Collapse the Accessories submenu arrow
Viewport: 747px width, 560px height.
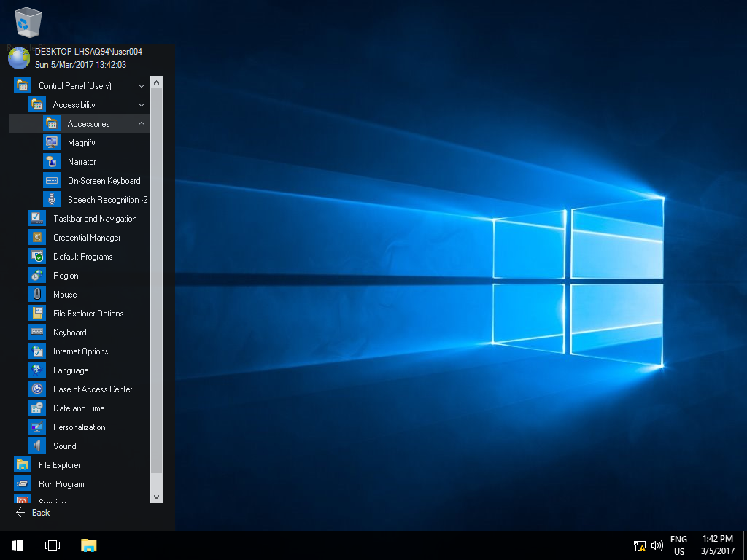pos(142,124)
